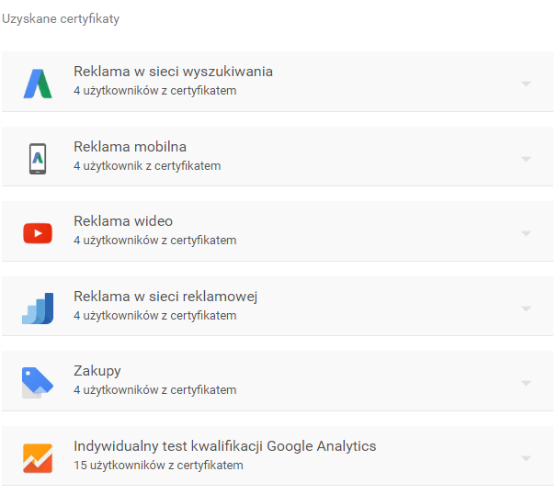Expand the Google Analytics qualification arrow
Image resolution: width=554 pixels, height=498 pixels.
[526, 458]
